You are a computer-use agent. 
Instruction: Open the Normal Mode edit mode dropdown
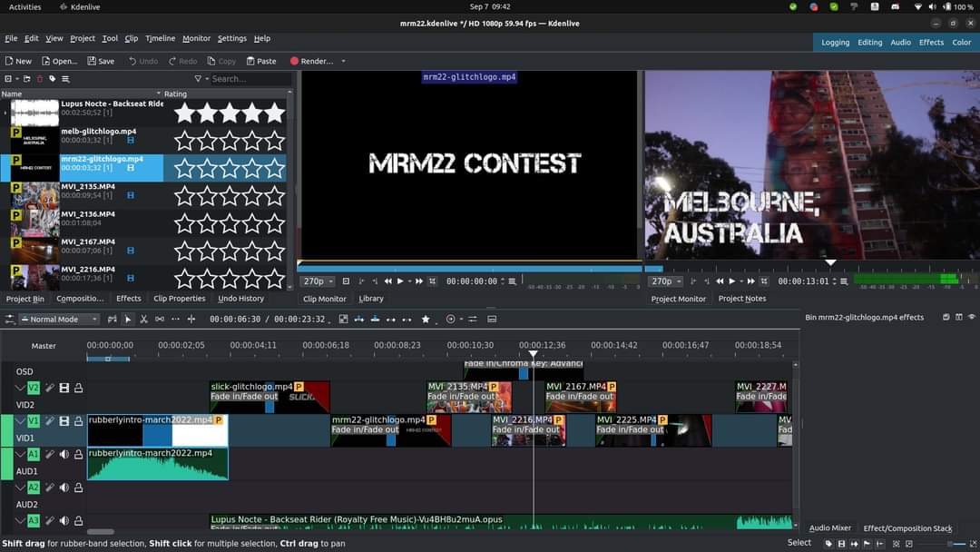[59, 319]
